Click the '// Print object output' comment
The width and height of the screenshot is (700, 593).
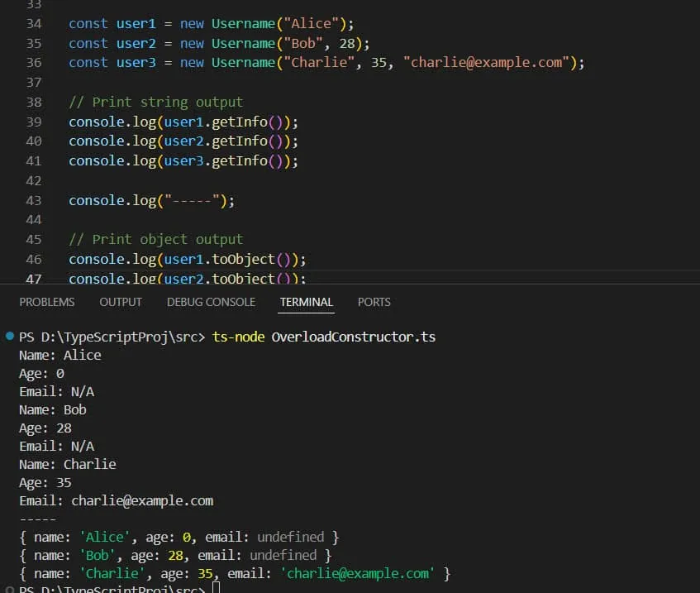(x=156, y=240)
